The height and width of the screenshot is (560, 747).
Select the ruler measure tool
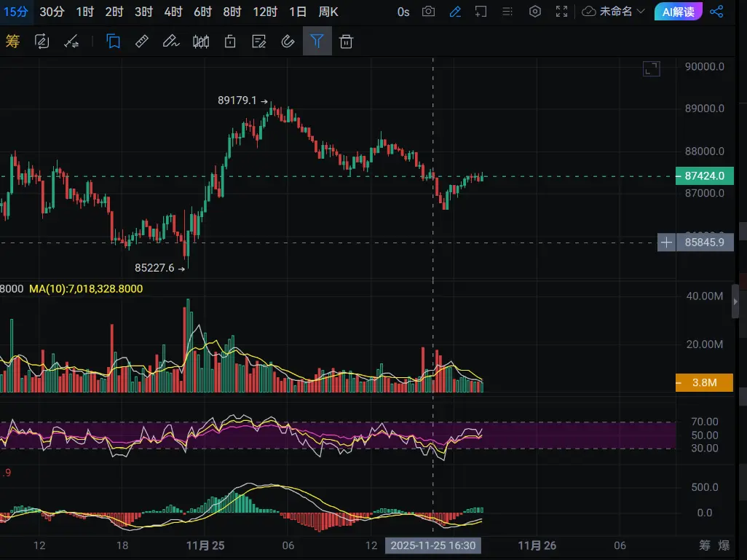coord(142,42)
